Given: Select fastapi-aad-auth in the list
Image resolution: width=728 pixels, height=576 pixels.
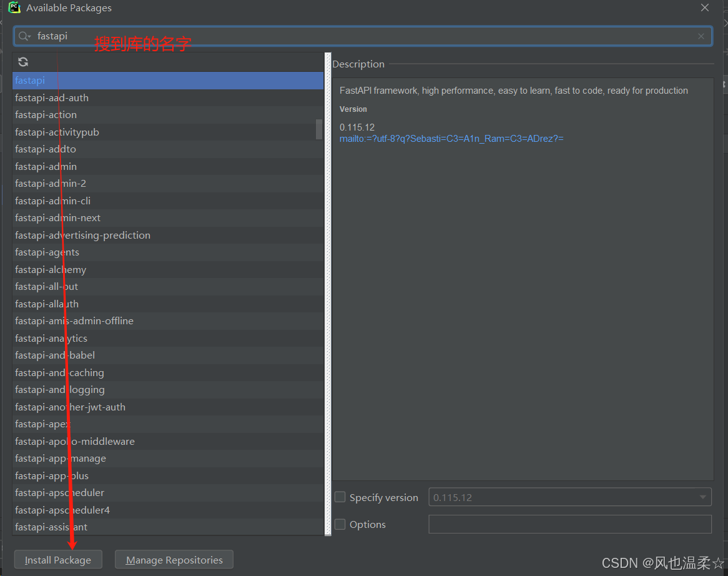Looking at the screenshot, I should (x=168, y=97).
